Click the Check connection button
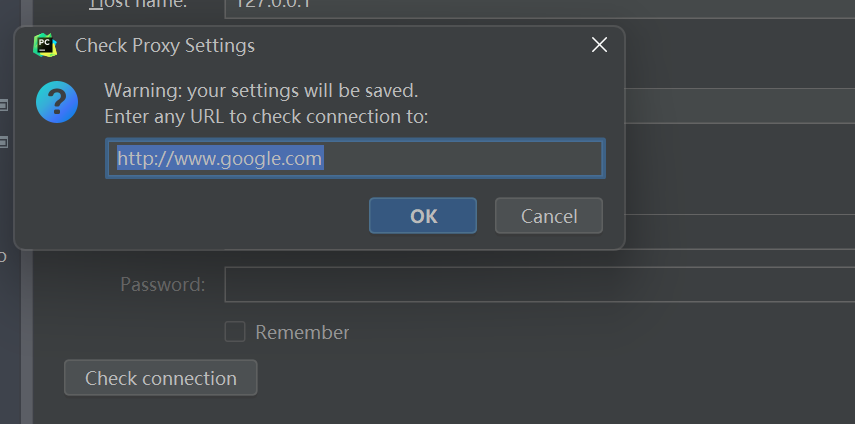Image resolution: width=855 pixels, height=424 pixels. click(x=161, y=378)
